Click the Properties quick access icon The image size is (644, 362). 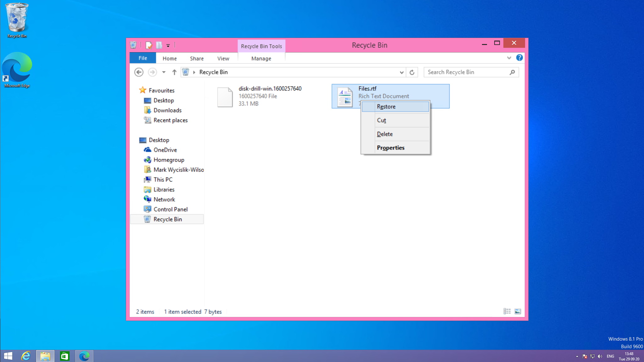point(149,45)
